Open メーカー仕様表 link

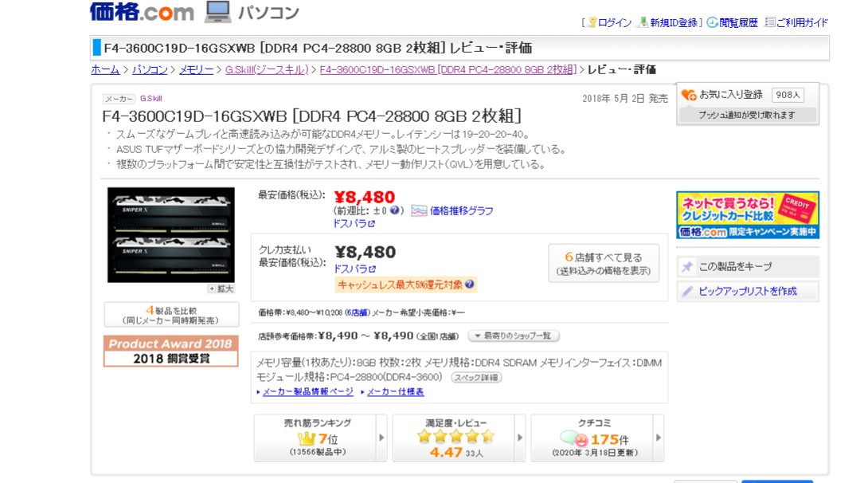click(395, 391)
